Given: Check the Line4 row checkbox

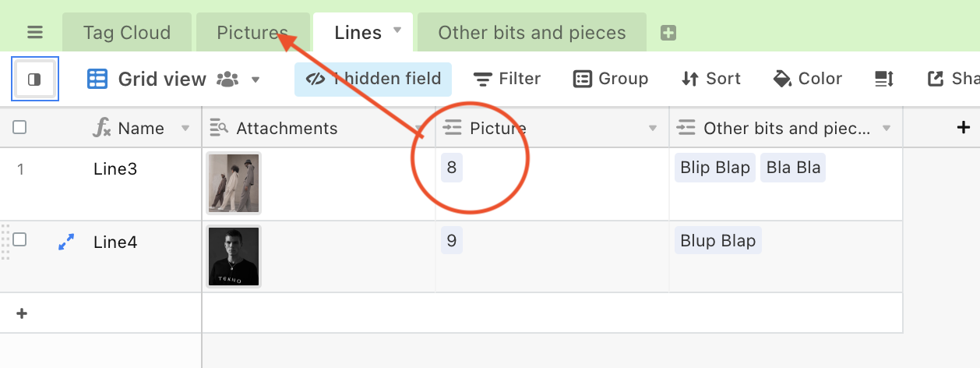Looking at the screenshot, I should (20, 240).
